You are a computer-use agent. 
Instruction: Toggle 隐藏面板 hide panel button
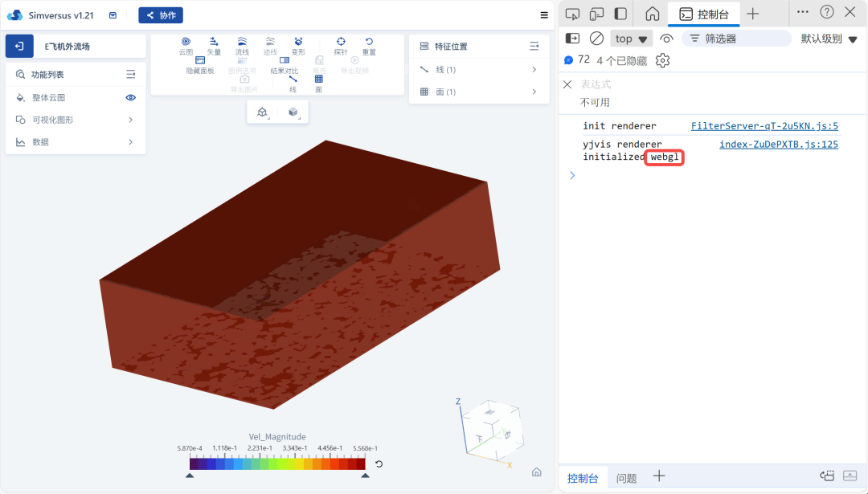(200, 64)
